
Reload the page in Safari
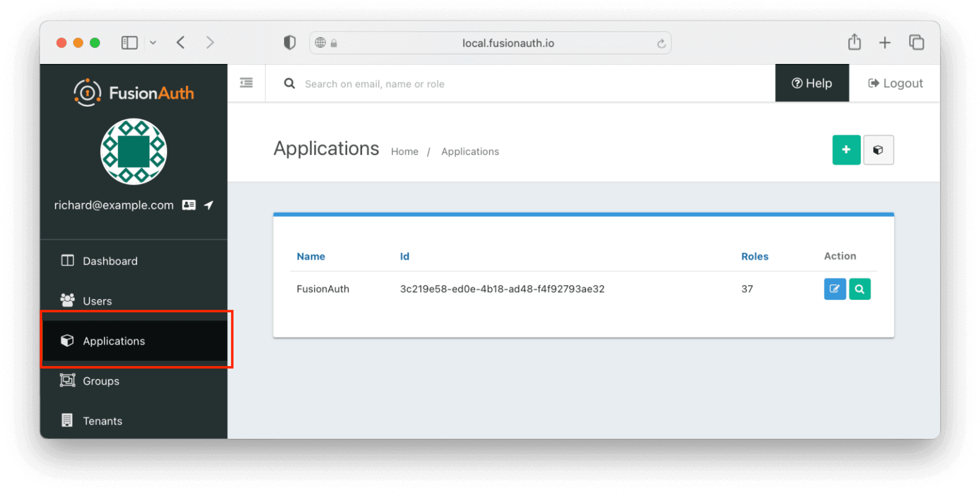click(661, 43)
